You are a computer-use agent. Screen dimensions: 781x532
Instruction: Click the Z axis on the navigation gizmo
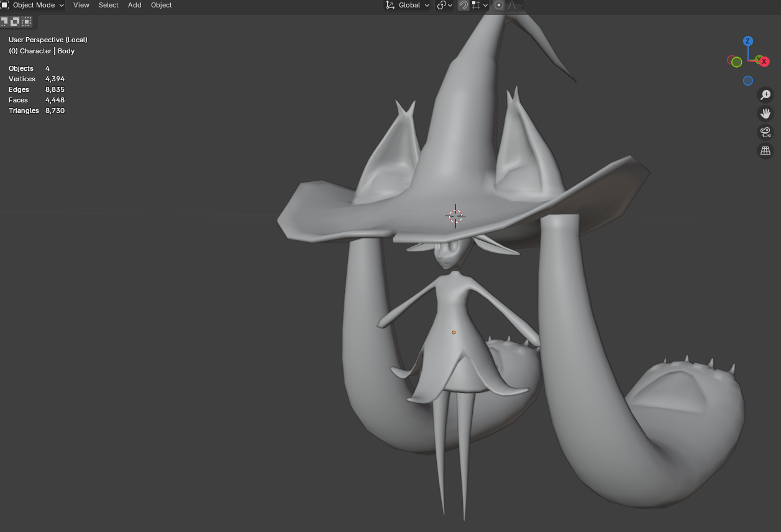[748, 41]
